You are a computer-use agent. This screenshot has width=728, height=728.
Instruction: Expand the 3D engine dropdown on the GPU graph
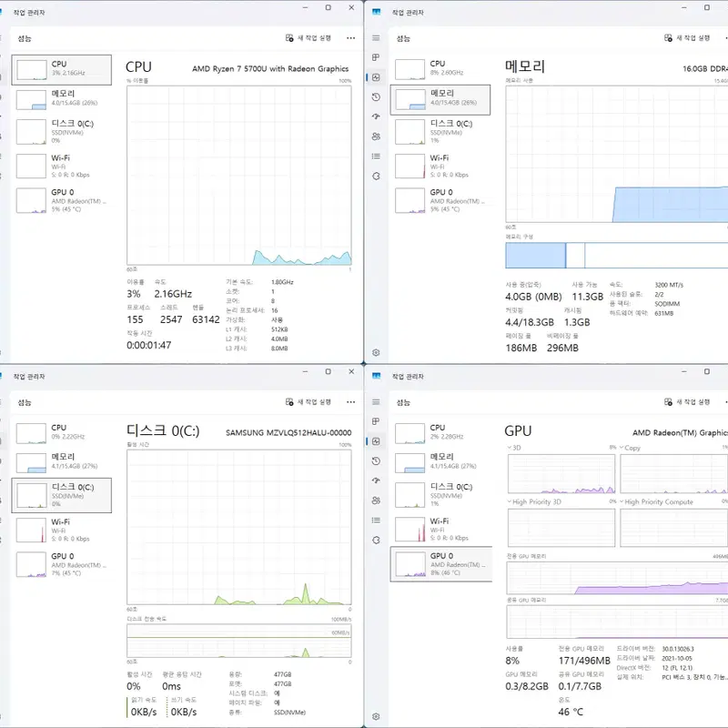point(514,448)
